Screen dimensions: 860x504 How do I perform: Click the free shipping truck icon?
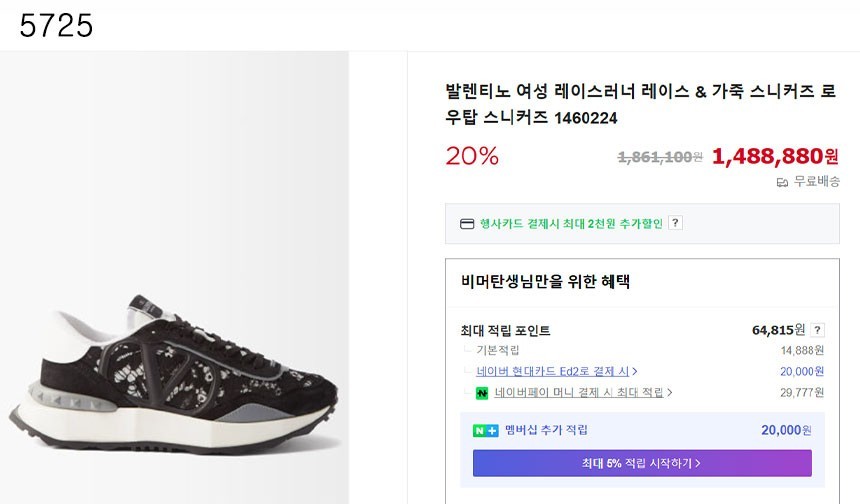click(782, 182)
